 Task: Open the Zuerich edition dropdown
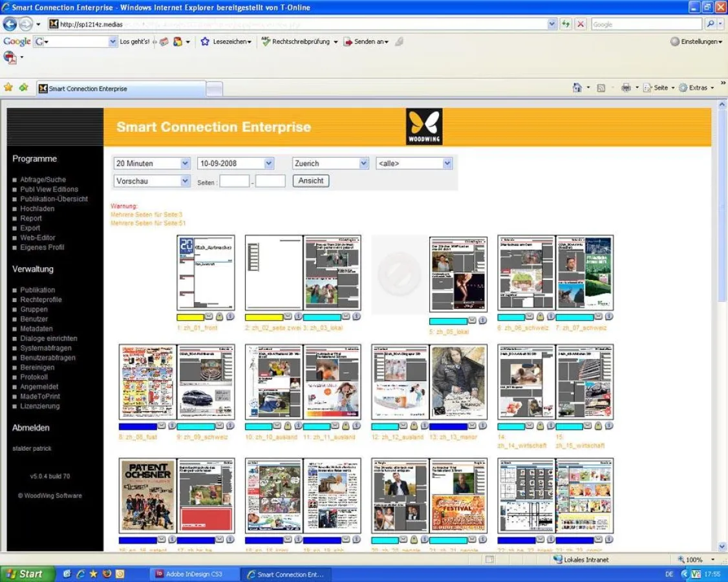pyautogui.click(x=330, y=164)
